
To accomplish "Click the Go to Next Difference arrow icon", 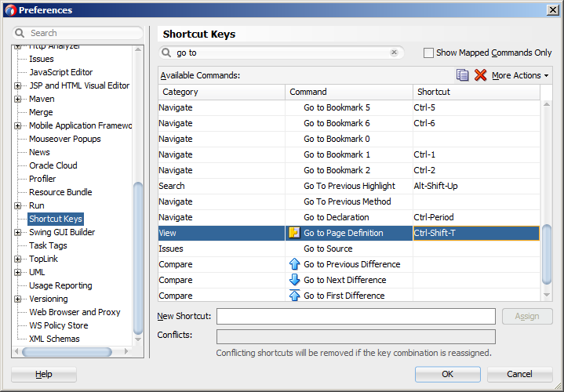I will 294,280.
